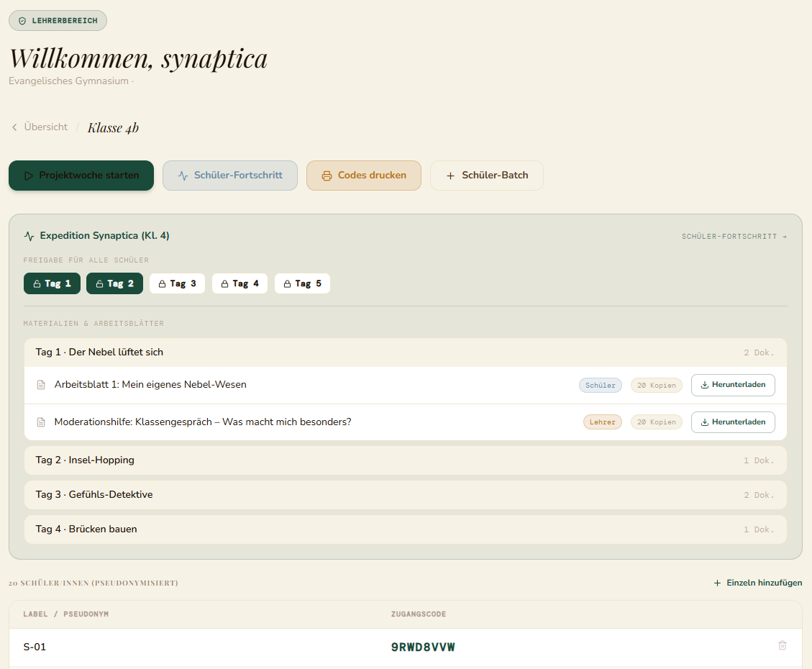Click 2 Dok. count on Tag 1
The image size is (812, 669).
pyautogui.click(x=759, y=352)
